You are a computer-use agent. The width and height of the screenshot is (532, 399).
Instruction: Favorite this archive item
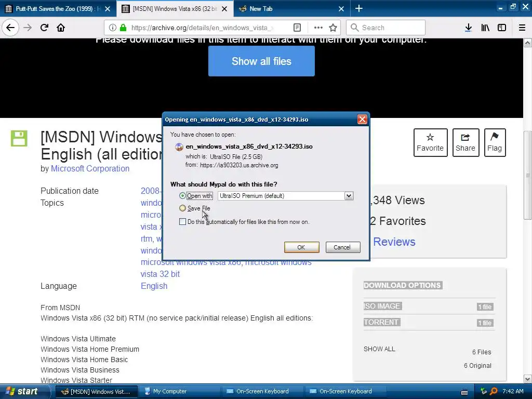(430, 142)
